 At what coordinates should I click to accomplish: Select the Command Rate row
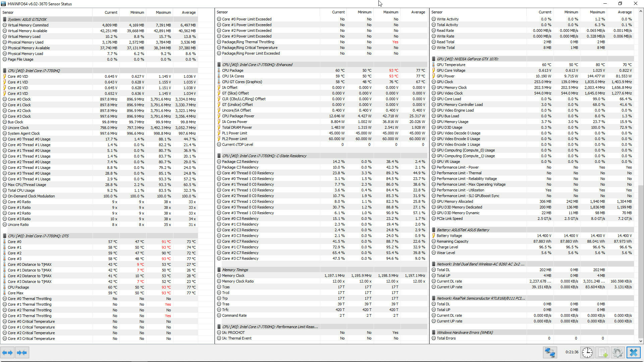(322, 315)
